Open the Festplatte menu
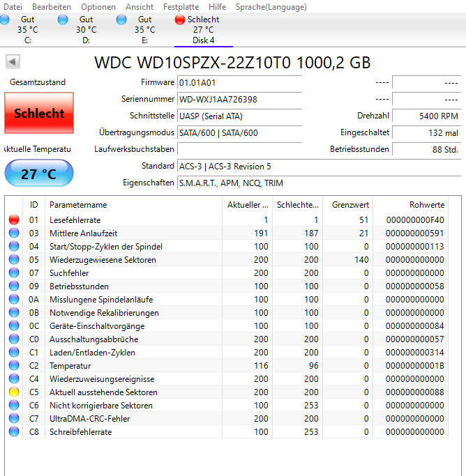466x476 pixels. [x=181, y=7]
